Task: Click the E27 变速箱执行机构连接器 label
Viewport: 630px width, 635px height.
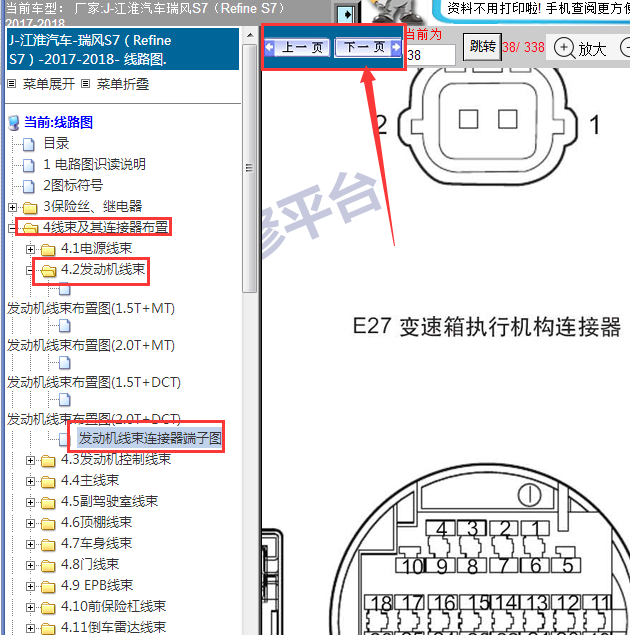Action: point(487,326)
